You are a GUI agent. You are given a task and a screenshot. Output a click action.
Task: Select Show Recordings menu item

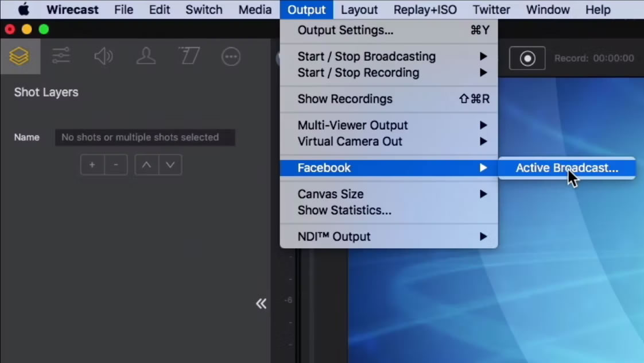tap(389, 99)
